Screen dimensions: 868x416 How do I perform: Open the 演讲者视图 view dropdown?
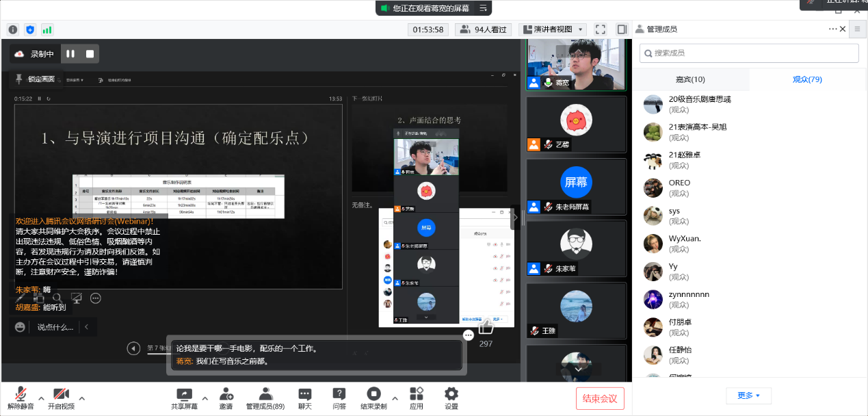553,29
